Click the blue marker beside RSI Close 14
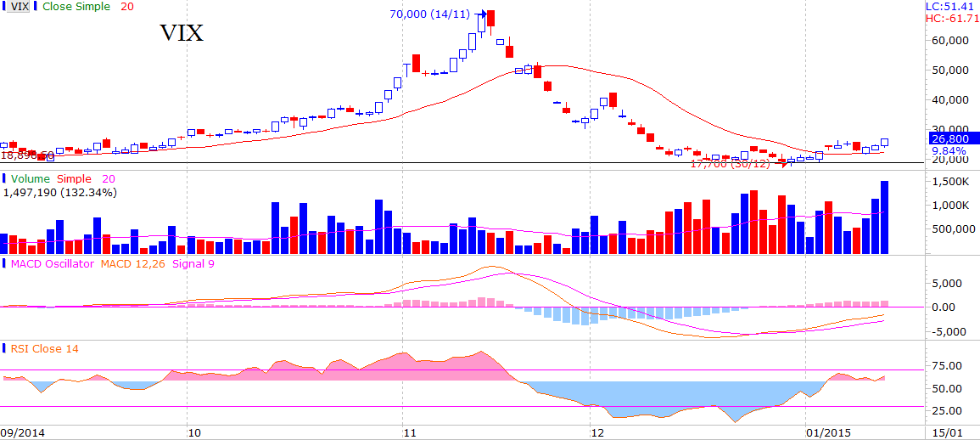This screenshot has height=440, width=980. pyautogui.click(x=3, y=349)
